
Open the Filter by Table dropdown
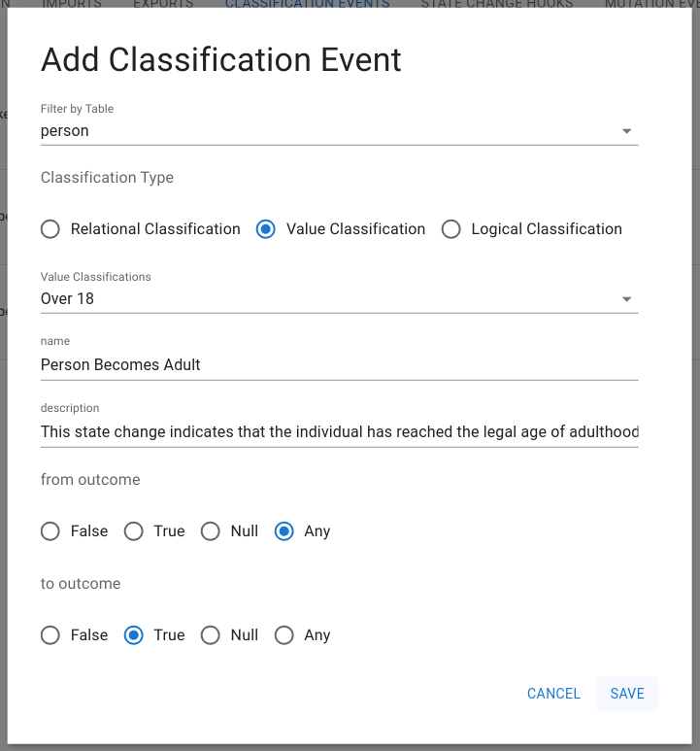pos(338,131)
